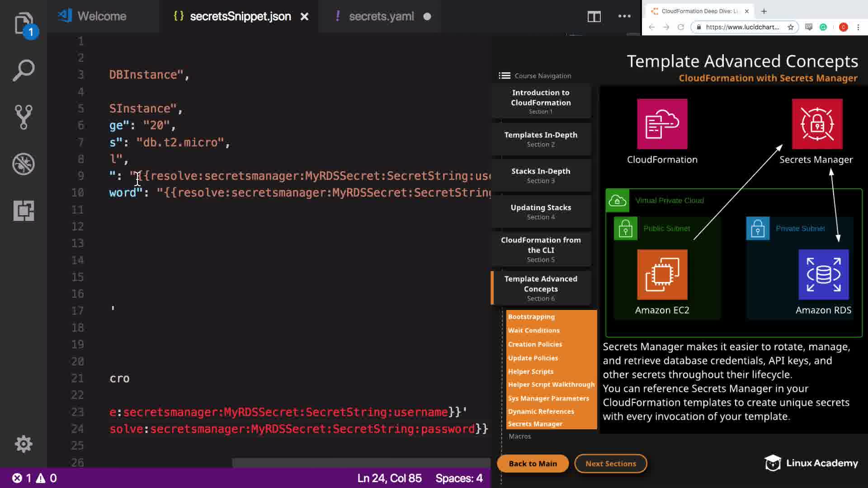868x488 pixels.
Task: Open the Explorer files icon
Action: (24, 23)
